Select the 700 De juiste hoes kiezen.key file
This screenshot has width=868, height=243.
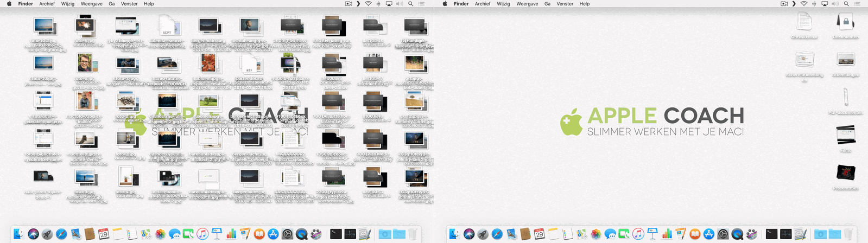333,101
